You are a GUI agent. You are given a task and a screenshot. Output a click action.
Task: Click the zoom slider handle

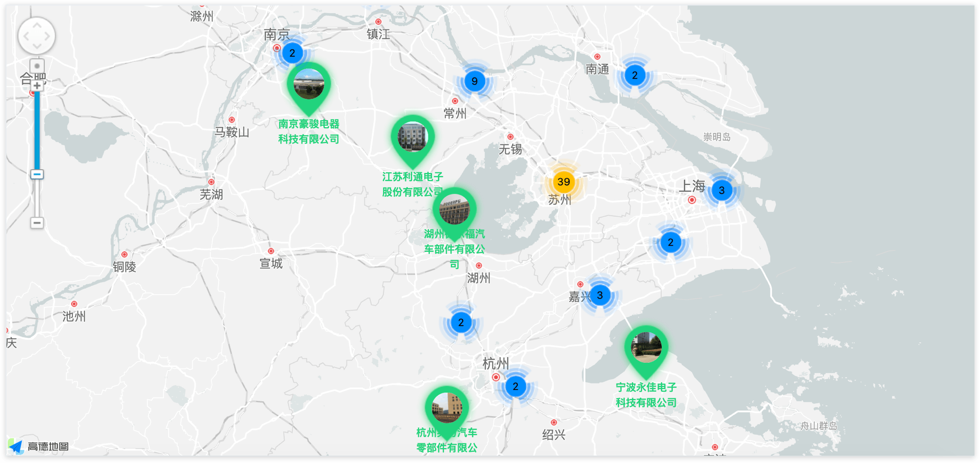37,174
